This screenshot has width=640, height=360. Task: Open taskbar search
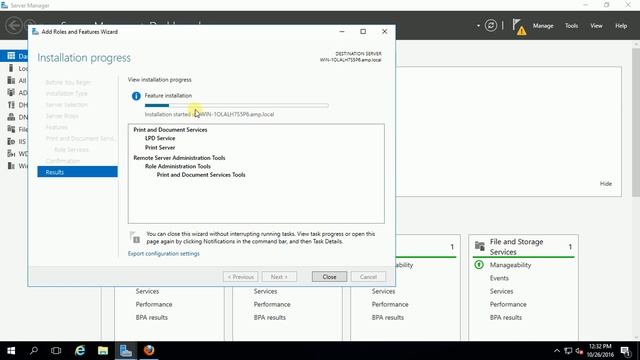(34, 351)
